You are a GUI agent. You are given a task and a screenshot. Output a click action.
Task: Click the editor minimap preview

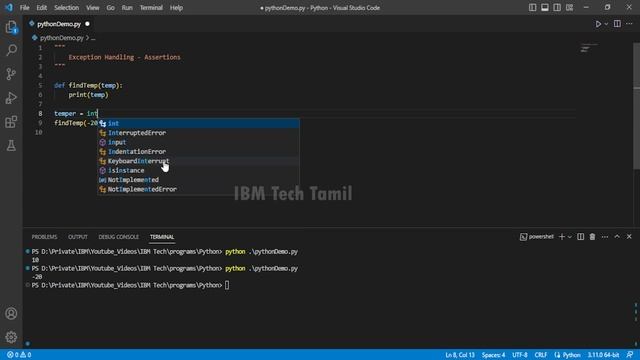pos(589,48)
